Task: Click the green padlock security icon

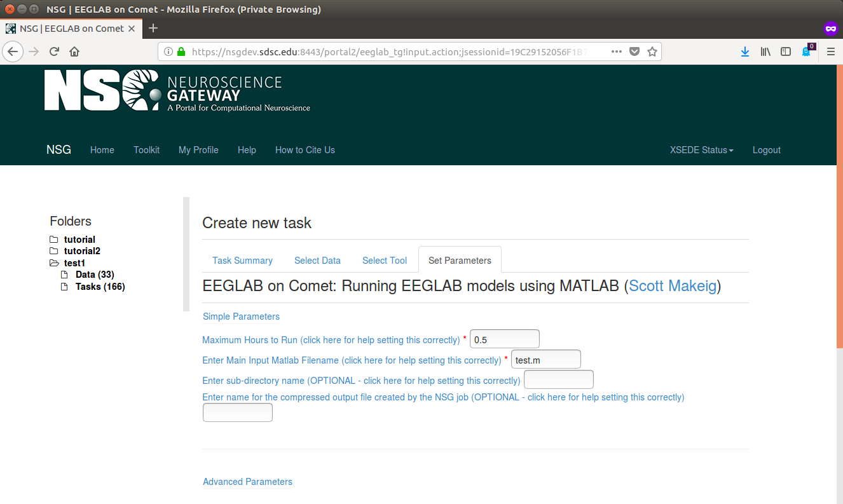Action: point(181,51)
